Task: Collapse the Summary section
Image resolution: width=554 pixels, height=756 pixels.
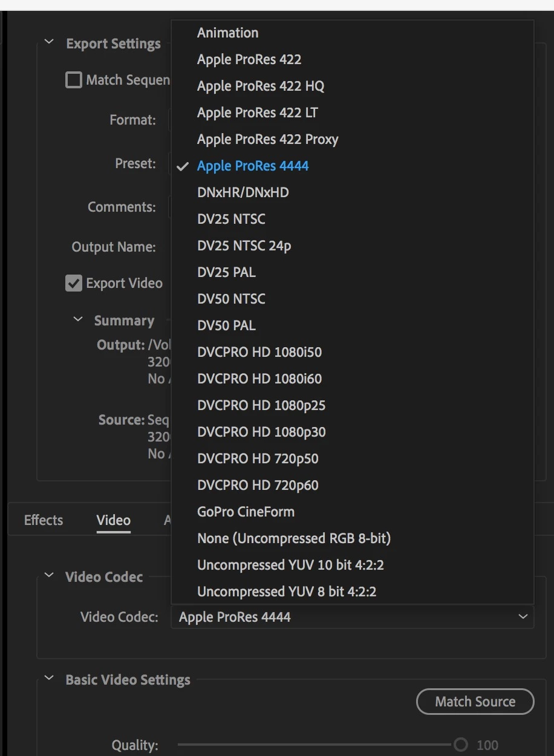Action: click(78, 319)
